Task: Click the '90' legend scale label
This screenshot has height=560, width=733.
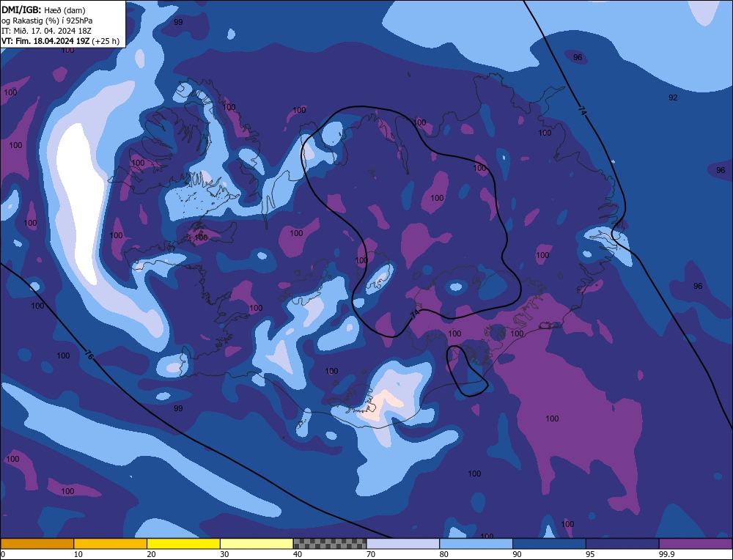Action: tap(517, 554)
